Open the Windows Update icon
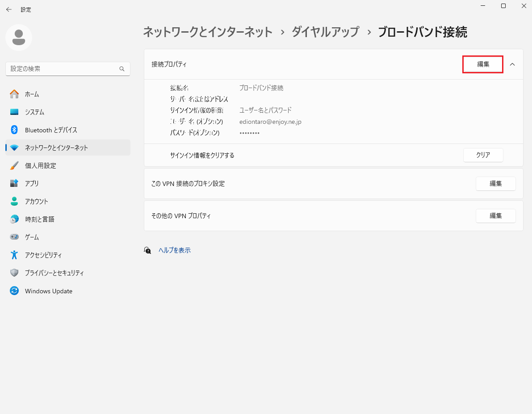Screen dimensions: 532x414 [14, 291]
